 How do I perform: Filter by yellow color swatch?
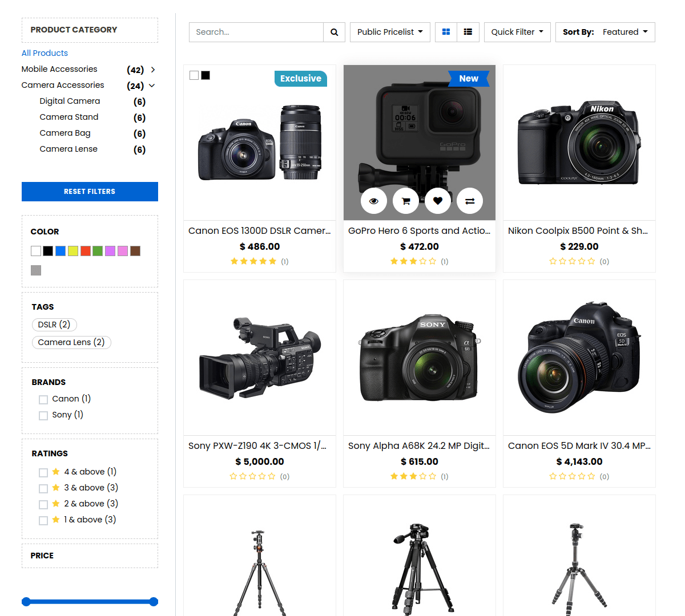click(x=73, y=251)
